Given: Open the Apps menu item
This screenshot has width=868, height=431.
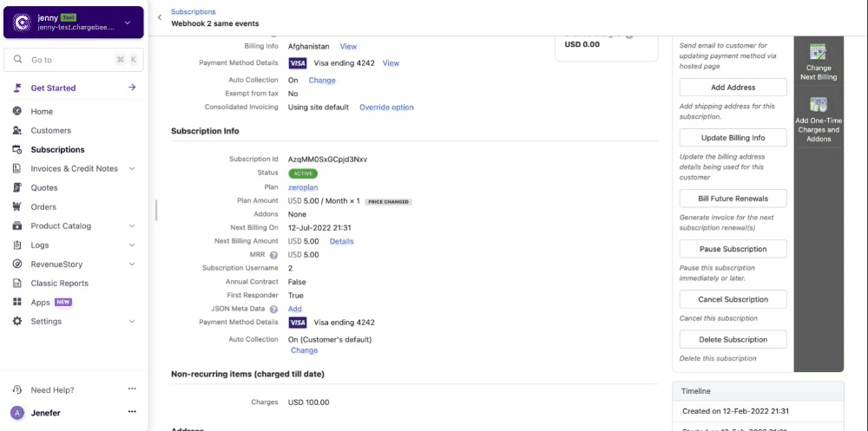Looking at the screenshot, I should click(40, 303).
